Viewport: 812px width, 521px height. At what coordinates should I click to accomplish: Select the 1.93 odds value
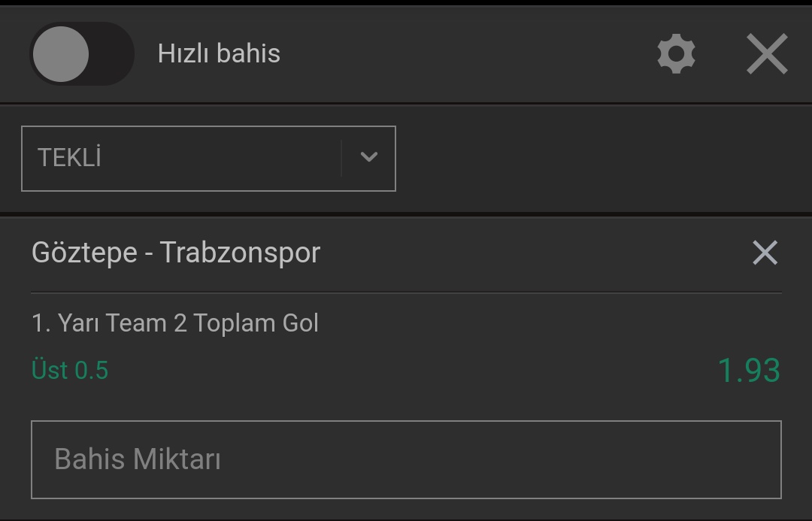click(749, 371)
